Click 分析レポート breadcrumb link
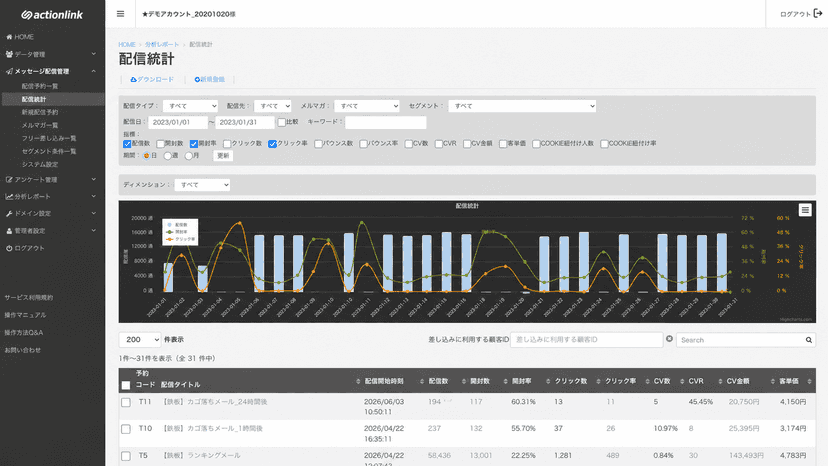 162,44
